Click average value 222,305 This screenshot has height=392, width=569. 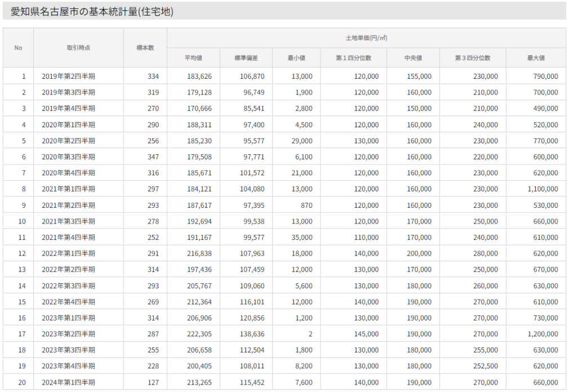pyautogui.click(x=199, y=334)
